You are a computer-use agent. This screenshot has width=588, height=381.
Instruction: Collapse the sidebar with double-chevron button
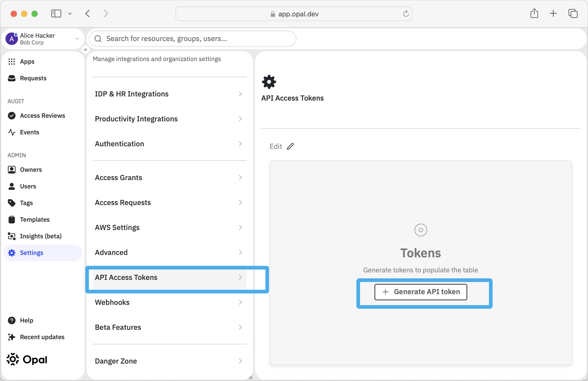coord(86,50)
